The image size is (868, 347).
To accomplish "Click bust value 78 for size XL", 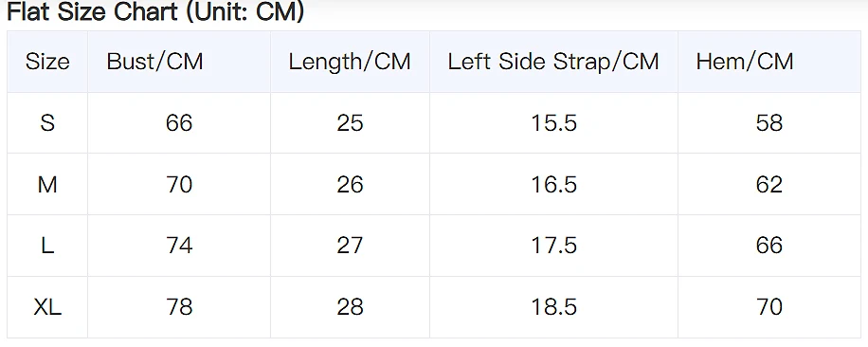I will point(179,306).
